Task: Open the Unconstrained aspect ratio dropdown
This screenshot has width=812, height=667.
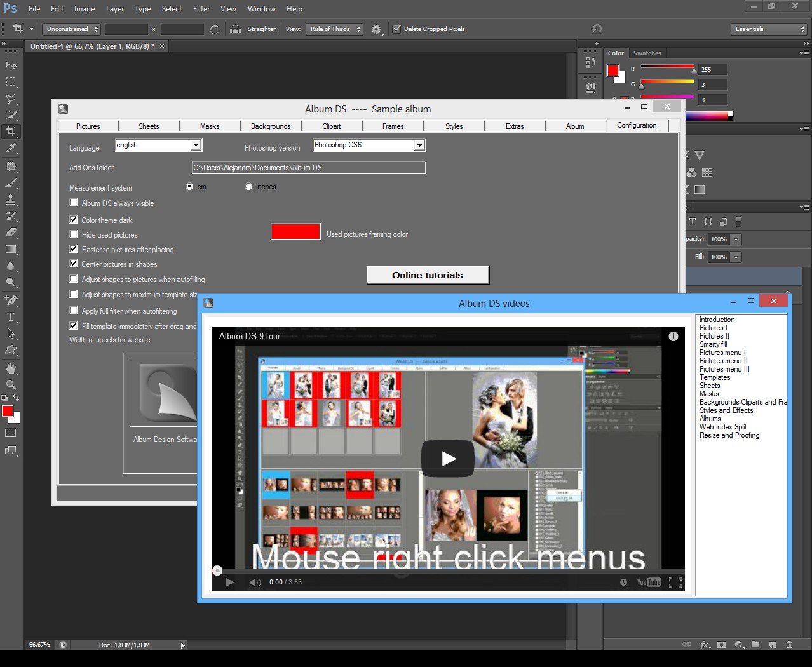Action: click(71, 29)
